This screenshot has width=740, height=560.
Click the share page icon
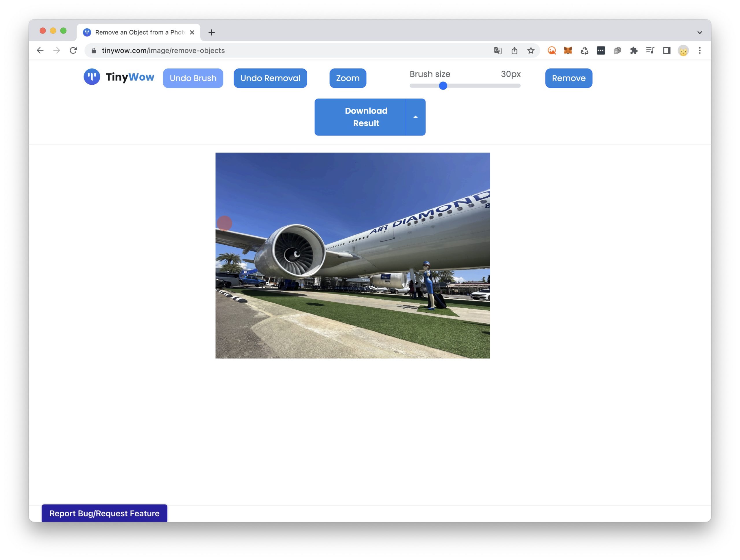514,51
